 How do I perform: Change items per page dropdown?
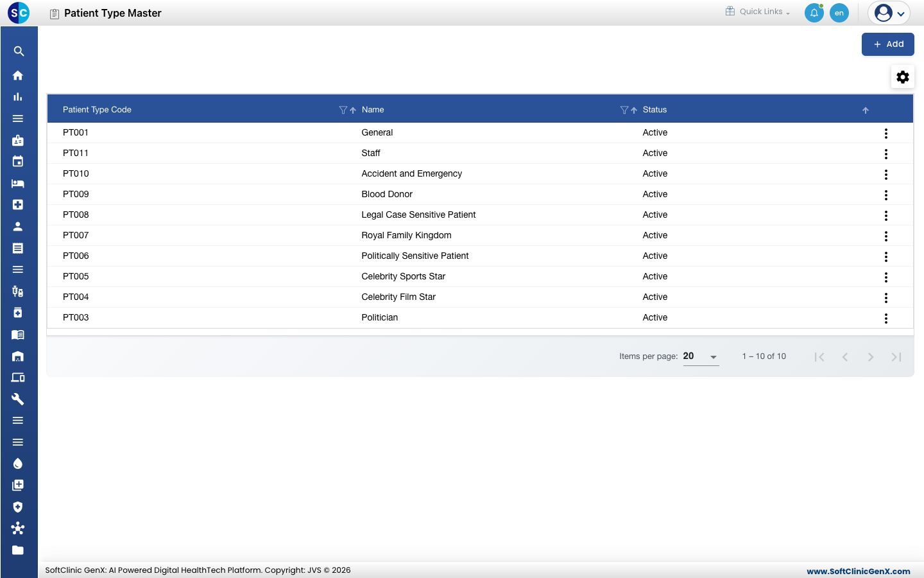(701, 356)
